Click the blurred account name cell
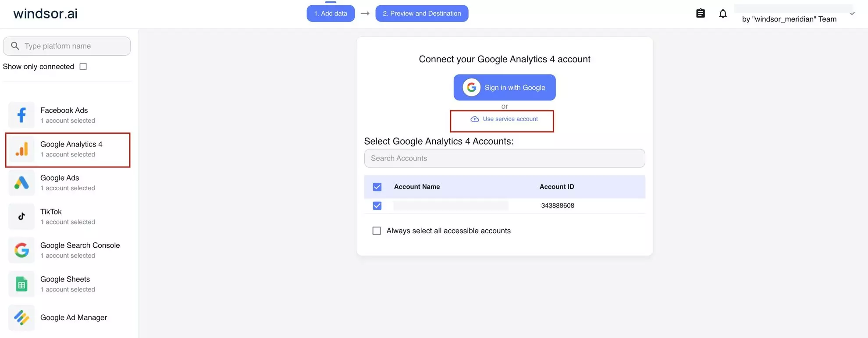 click(451, 206)
